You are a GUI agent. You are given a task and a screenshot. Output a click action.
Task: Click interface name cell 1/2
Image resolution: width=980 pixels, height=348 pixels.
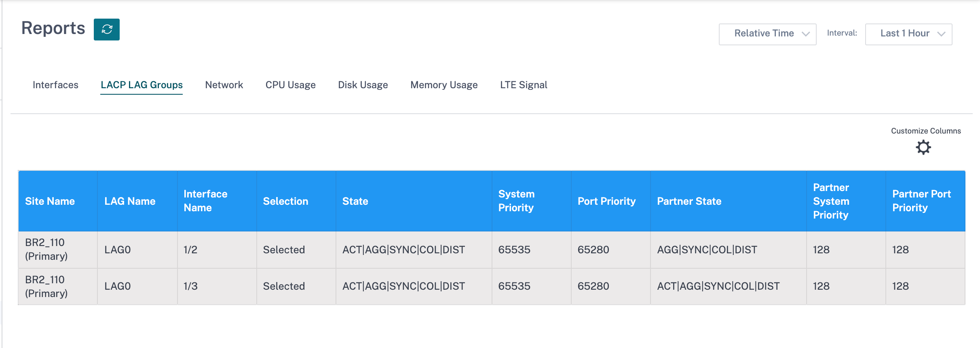[x=217, y=250]
